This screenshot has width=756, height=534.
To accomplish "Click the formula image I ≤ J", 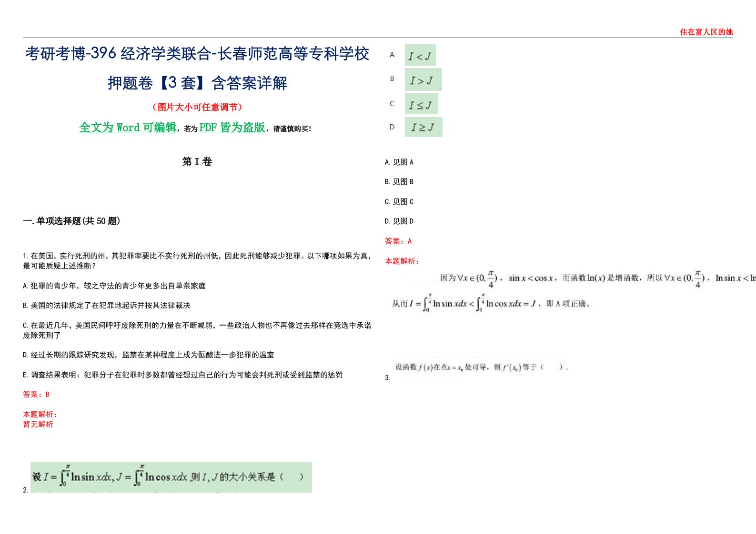I will click(x=421, y=104).
